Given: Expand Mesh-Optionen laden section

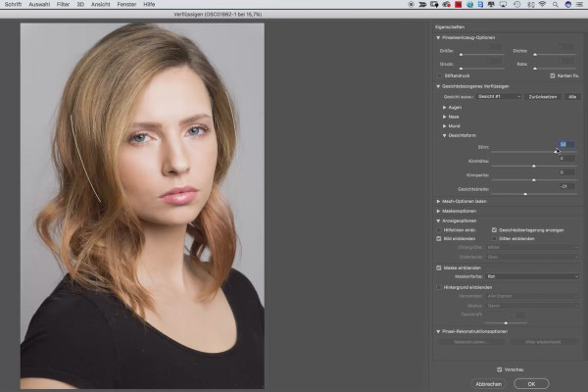Looking at the screenshot, I should tap(438, 202).
